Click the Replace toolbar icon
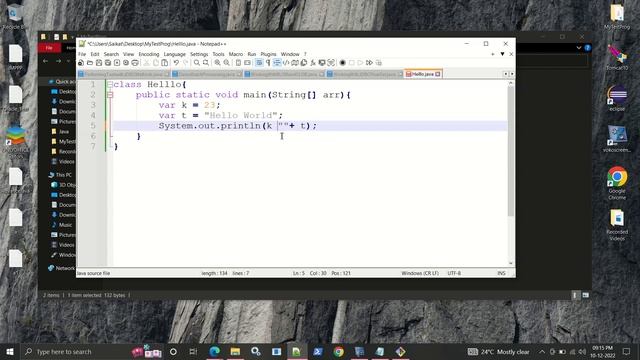 206,63
